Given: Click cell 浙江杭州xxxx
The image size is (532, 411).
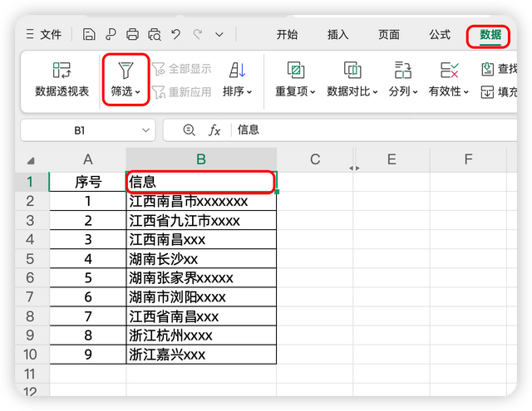Looking at the screenshot, I should pos(201,335).
